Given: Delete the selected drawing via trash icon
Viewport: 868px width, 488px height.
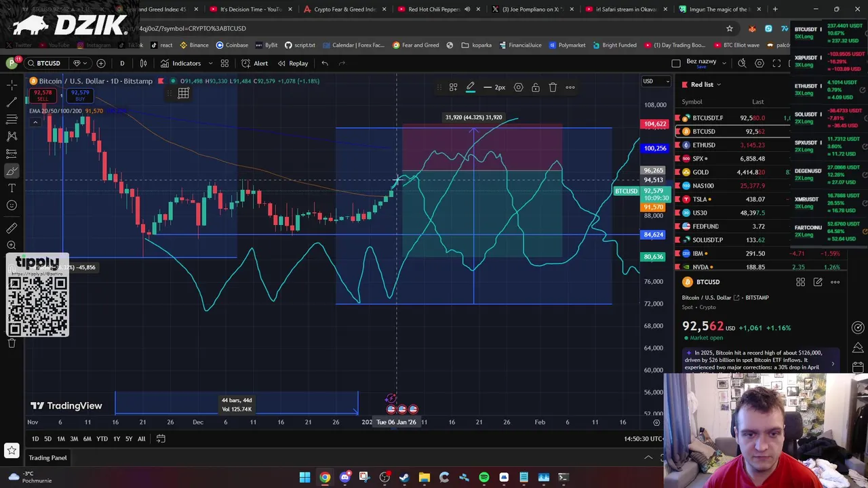Looking at the screenshot, I should 553,87.
